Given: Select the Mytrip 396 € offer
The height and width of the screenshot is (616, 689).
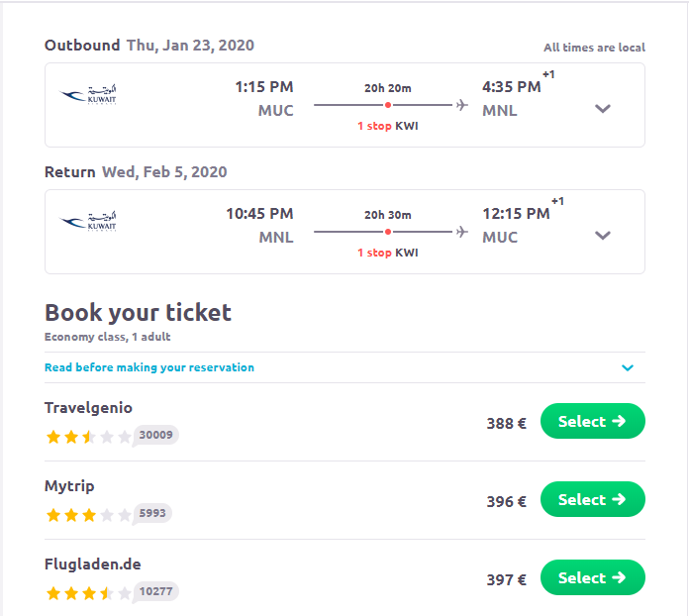Looking at the screenshot, I should (592, 499).
